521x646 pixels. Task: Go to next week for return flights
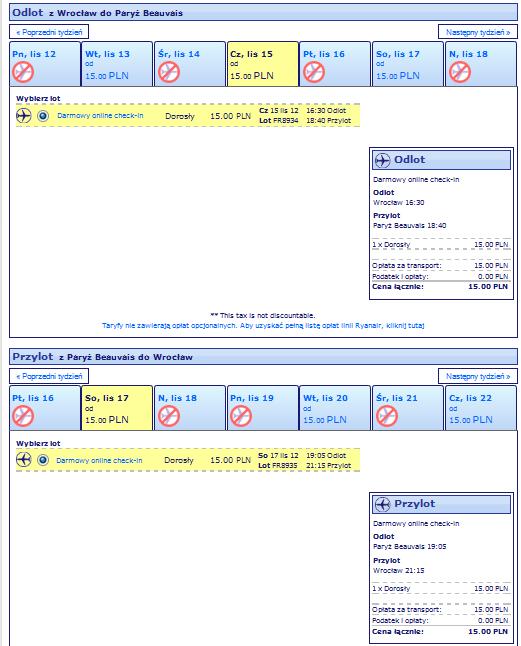pyautogui.click(x=478, y=376)
